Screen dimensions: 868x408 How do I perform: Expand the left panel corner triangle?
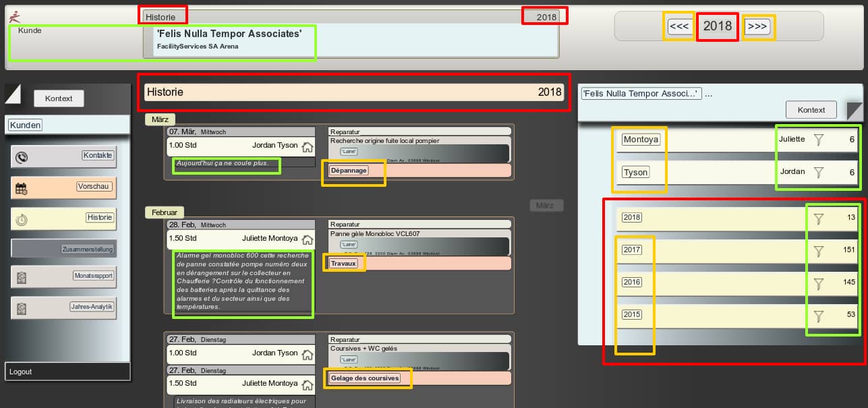tap(13, 94)
